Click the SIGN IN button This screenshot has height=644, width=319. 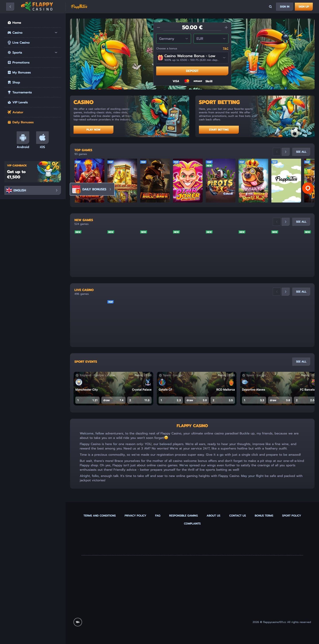[284, 7]
